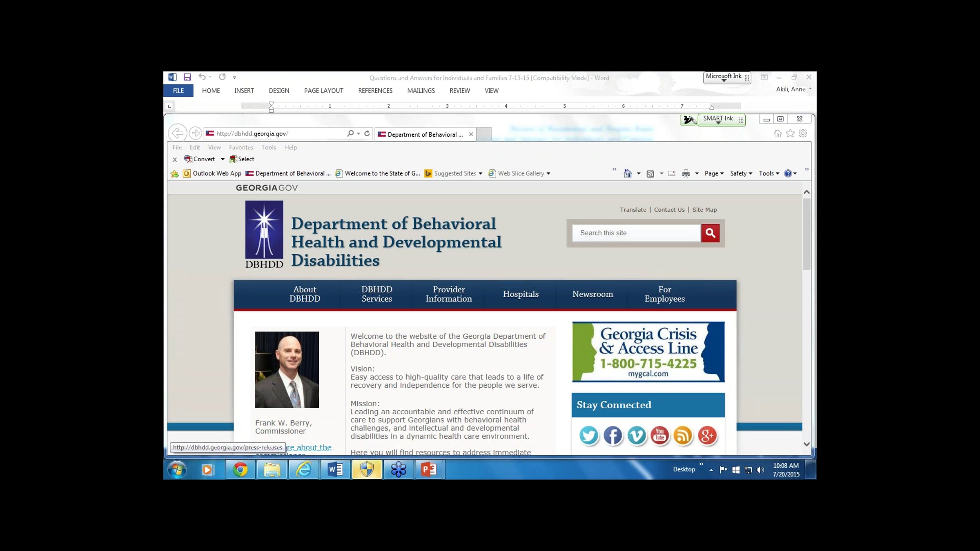Image resolution: width=980 pixels, height=551 pixels.
Task: Select the Department of Behavioral browser tab
Action: 425,134
